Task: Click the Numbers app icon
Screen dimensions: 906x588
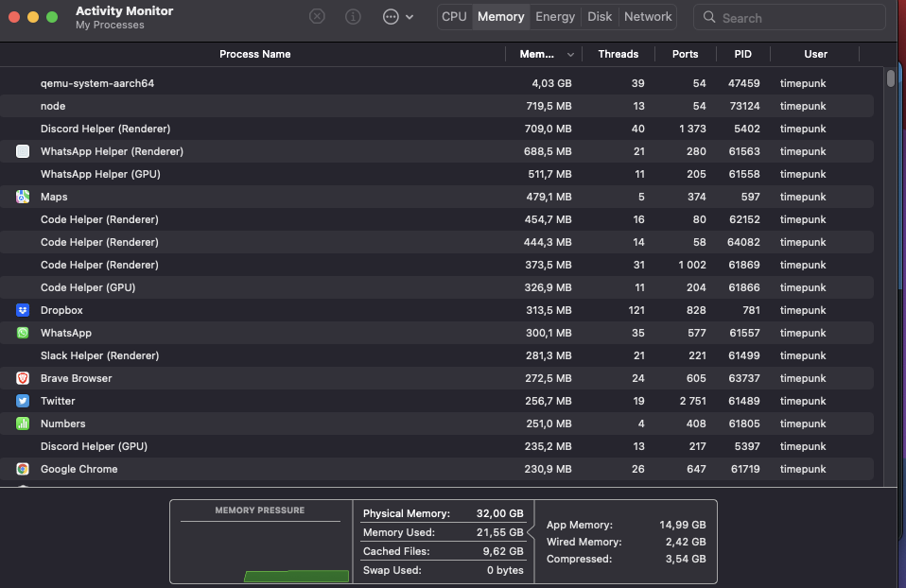Action: point(23,424)
